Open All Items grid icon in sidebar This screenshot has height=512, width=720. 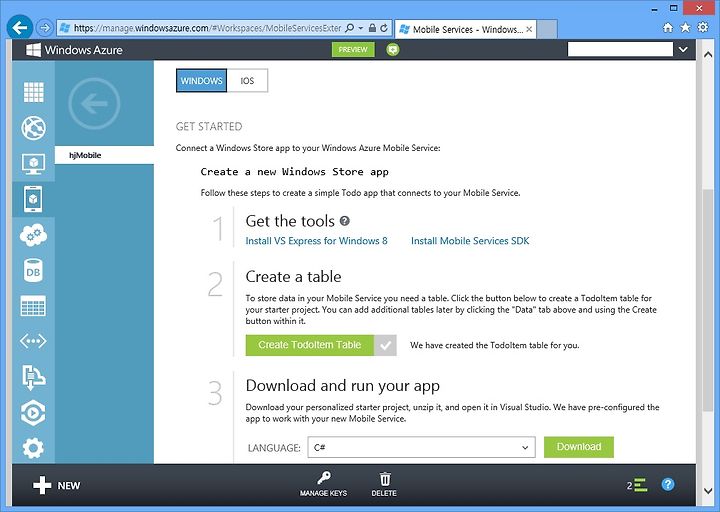34,92
